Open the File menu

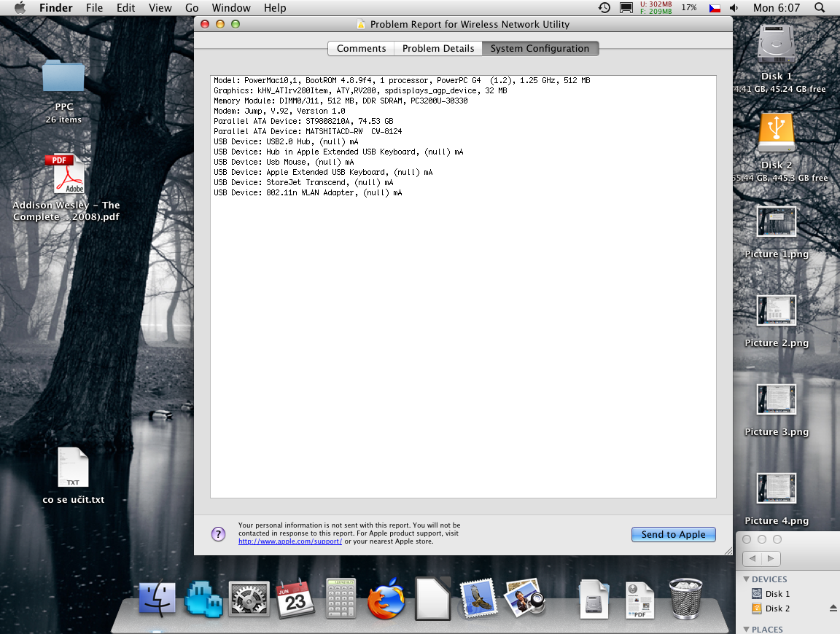pos(94,7)
